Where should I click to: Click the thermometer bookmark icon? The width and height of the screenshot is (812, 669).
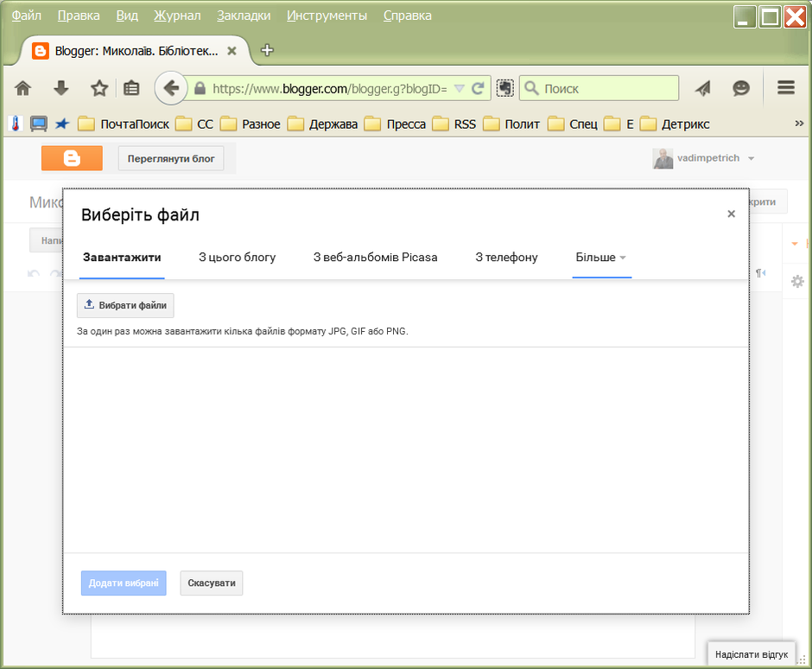click(16, 124)
